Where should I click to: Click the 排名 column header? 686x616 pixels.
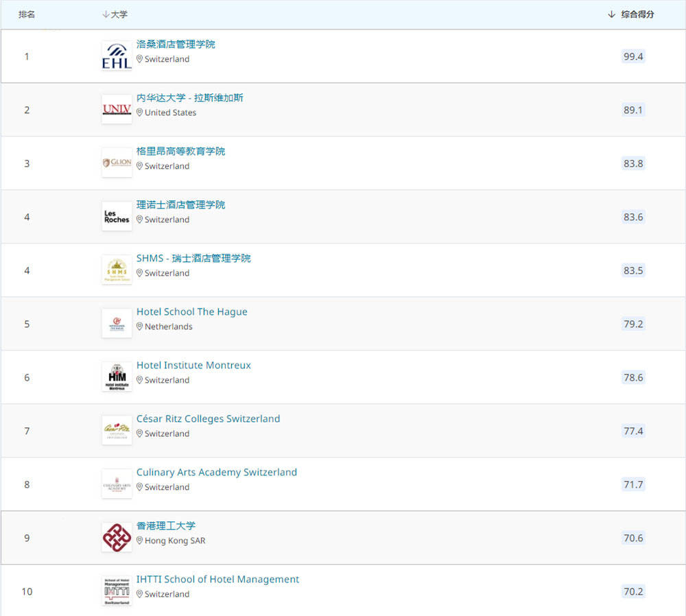(27, 14)
